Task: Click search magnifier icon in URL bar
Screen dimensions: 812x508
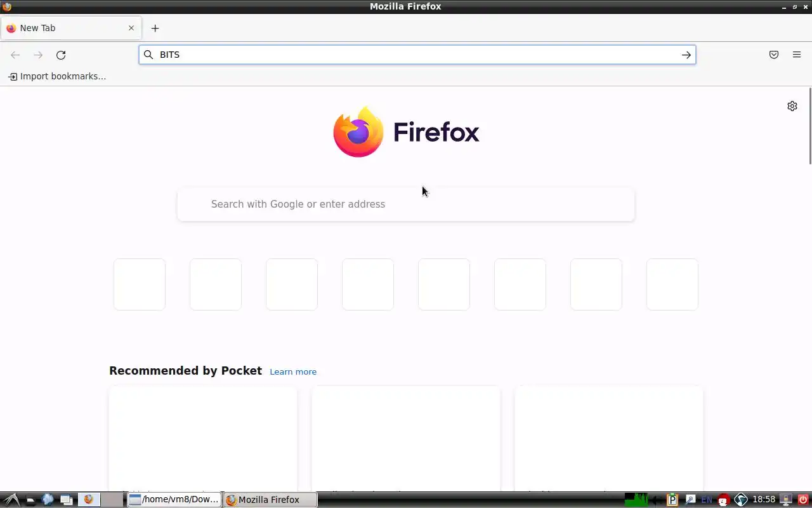Action: tap(148, 55)
